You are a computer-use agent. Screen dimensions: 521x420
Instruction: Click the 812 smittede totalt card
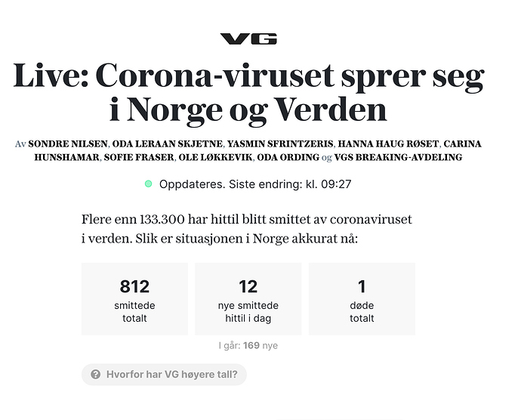[x=134, y=299]
